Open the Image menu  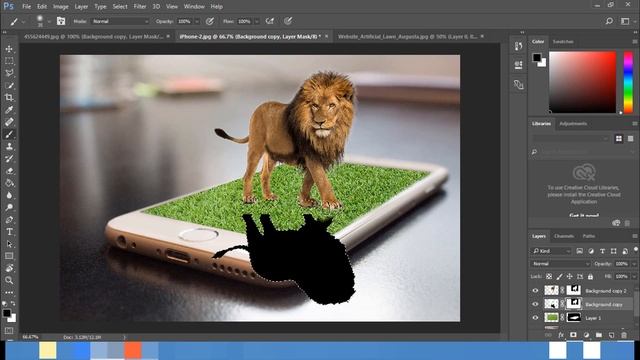(x=60, y=7)
